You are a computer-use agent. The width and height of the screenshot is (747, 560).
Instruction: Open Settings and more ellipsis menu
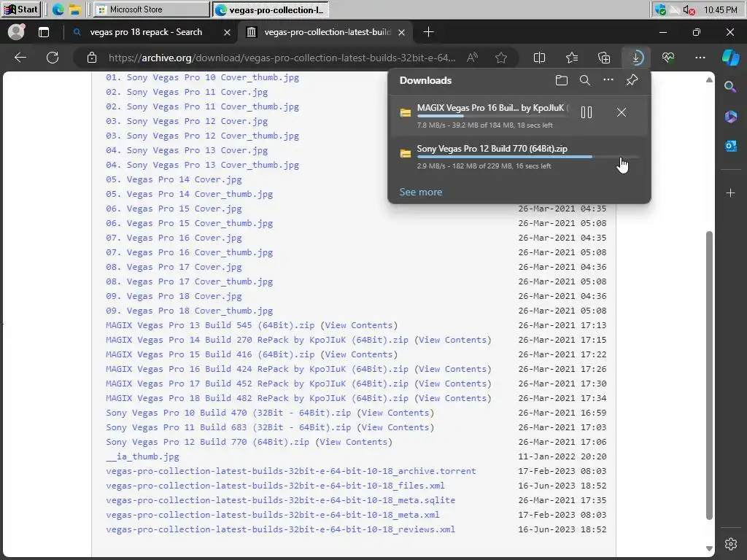pos(700,58)
